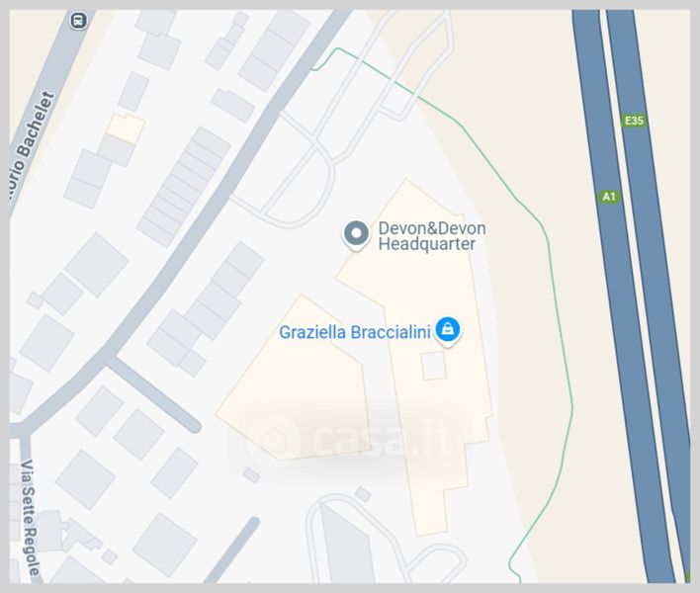Image resolution: width=700 pixels, height=593 pixels.
Task: Click the E35 highway shield
Action: click(634, 121)
